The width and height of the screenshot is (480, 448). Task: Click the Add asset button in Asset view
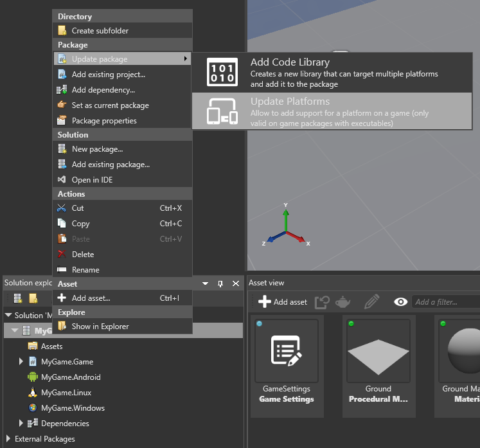pyautogui.click(x=283, y=302)
